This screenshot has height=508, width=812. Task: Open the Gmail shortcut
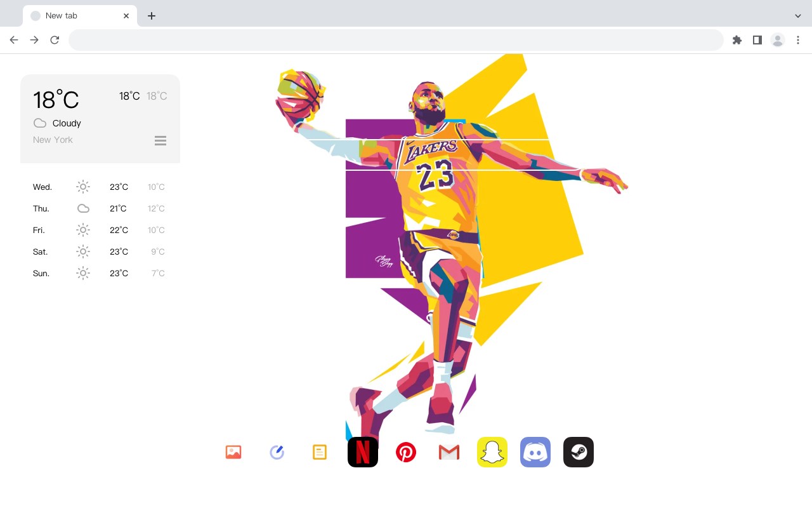449,452
